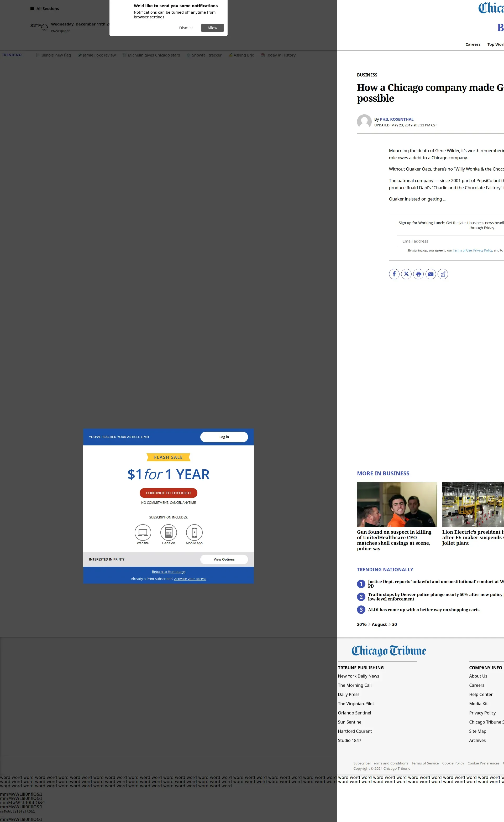Image resolution: width=504 pixels, height=822 pixels.
Task: Click the print article icon
Action: pyautogui.click(x=418, y=274)
